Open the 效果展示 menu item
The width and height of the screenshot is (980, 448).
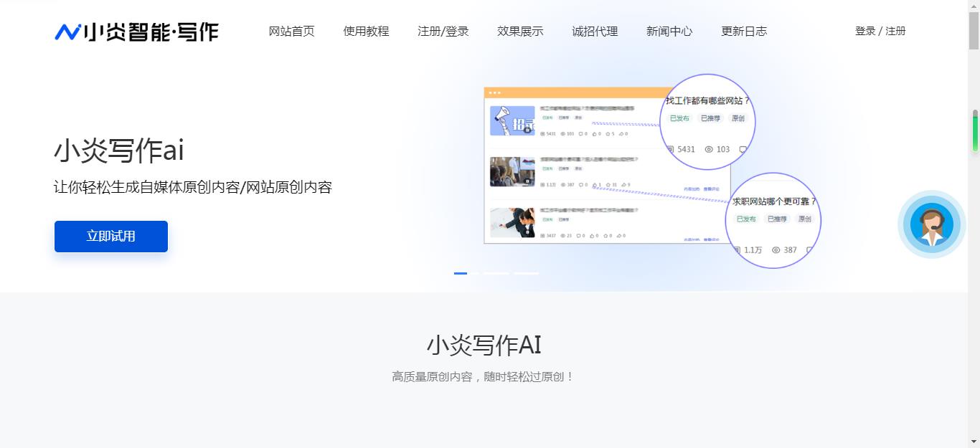[x=519, y=31]
